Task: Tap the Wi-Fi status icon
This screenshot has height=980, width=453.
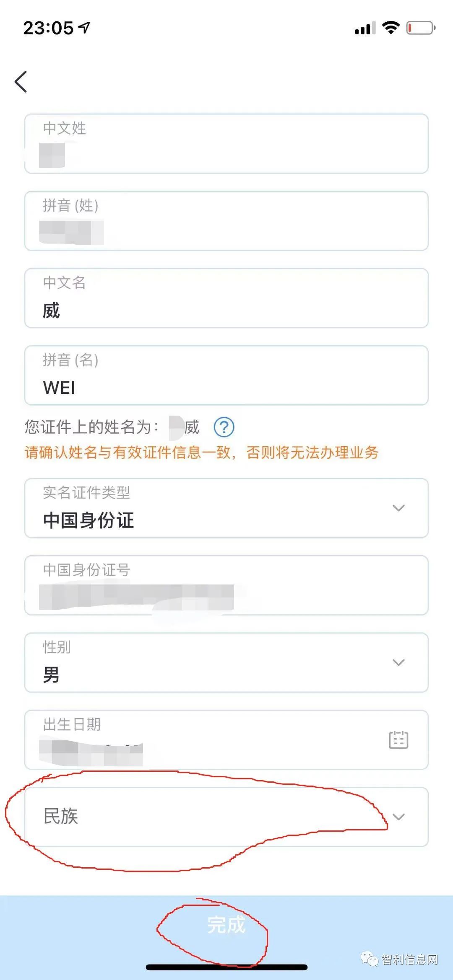Action: click(x=391, y=28)
